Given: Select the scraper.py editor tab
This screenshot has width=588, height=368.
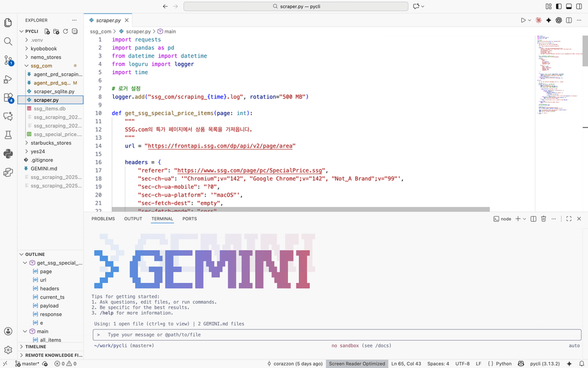Looking at the screenshot, I should (x=108, y=20).
